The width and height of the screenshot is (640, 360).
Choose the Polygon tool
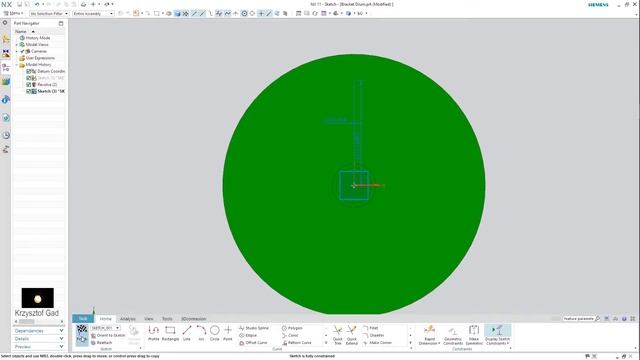click(x=292, y=328)
